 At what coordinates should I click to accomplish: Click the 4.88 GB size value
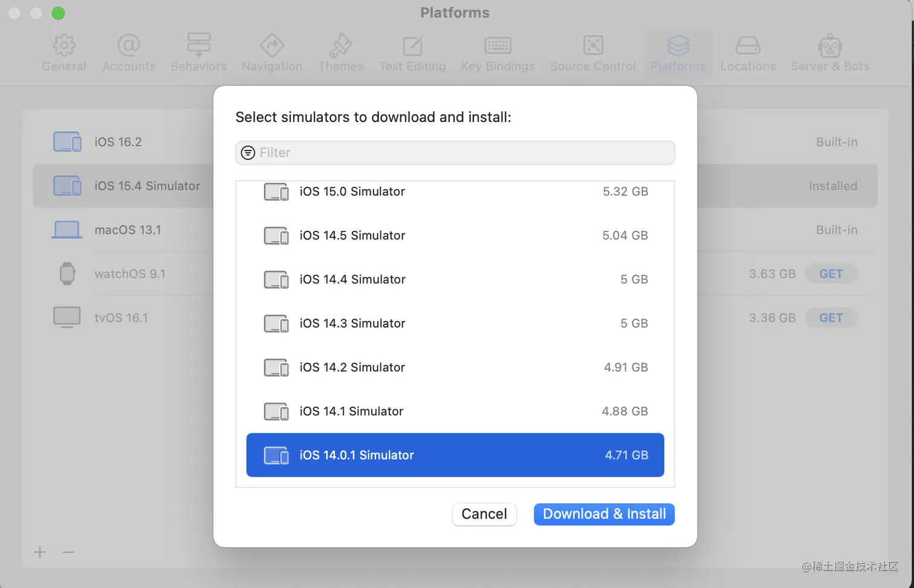pyautogui.click(x=624, y=412)
